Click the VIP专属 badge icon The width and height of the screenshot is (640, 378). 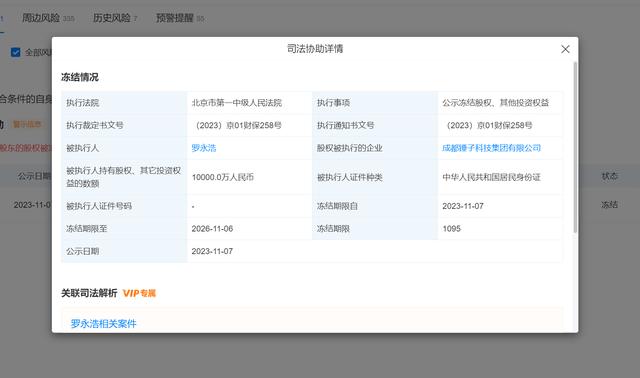(x=139, y=293)
